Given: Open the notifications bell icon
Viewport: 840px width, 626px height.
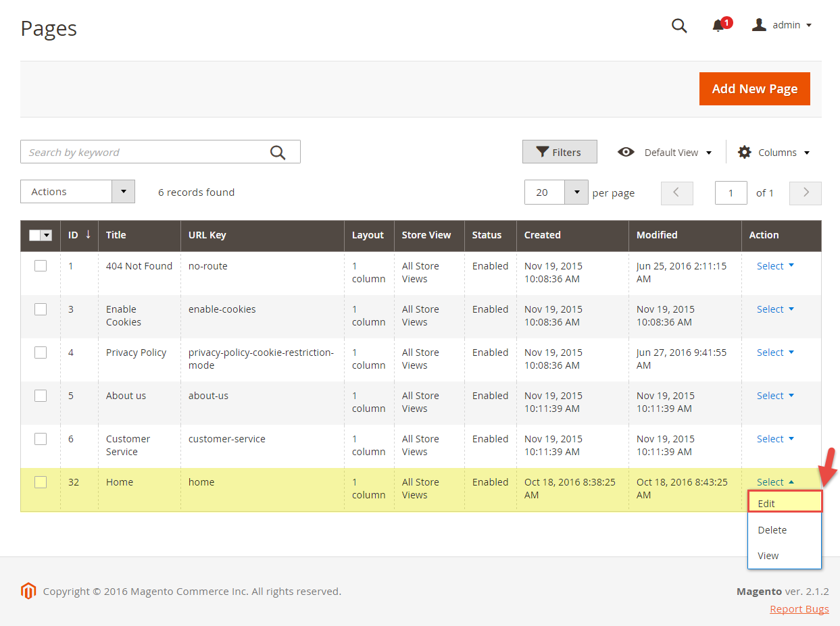Looking at the screenshot, I should (718, 26).
